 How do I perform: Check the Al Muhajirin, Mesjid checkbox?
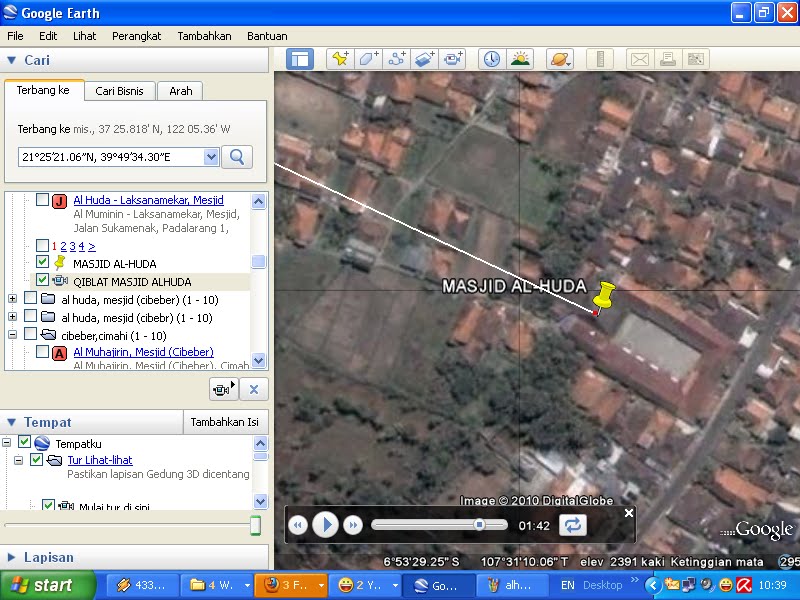(43, 351)
